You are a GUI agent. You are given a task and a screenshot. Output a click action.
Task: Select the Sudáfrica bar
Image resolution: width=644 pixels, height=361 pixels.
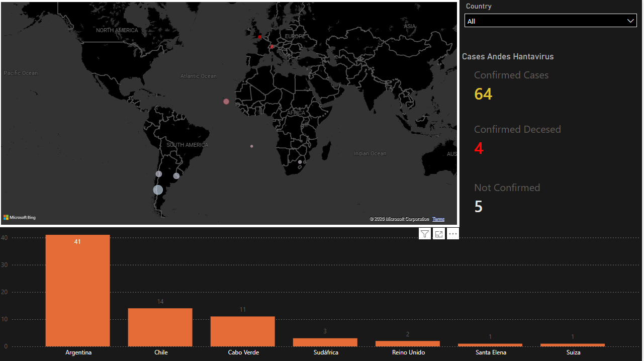325,342
